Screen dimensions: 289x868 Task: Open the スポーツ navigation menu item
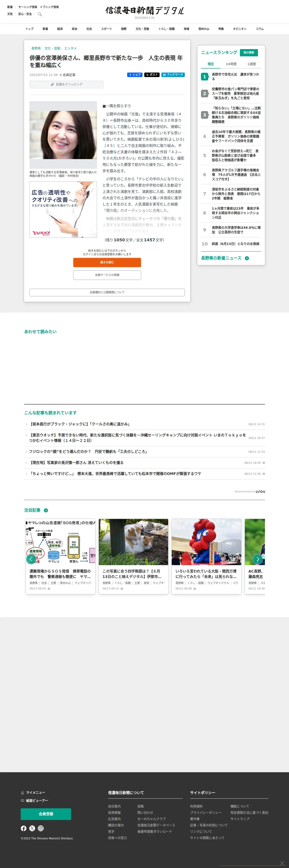coord(106,29)
